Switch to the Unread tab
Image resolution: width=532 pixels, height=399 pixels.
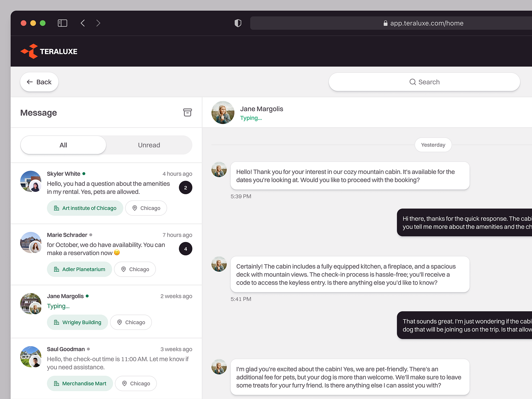click(149, 145)
